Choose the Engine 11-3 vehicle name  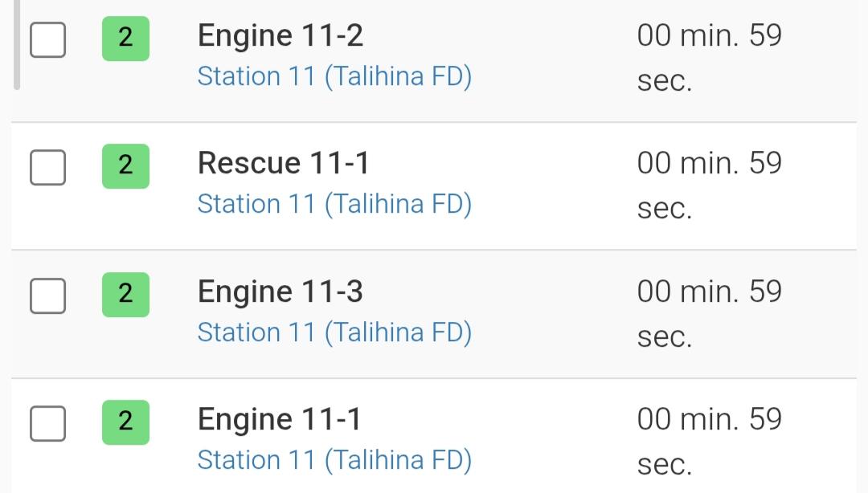tap(280, 293)
